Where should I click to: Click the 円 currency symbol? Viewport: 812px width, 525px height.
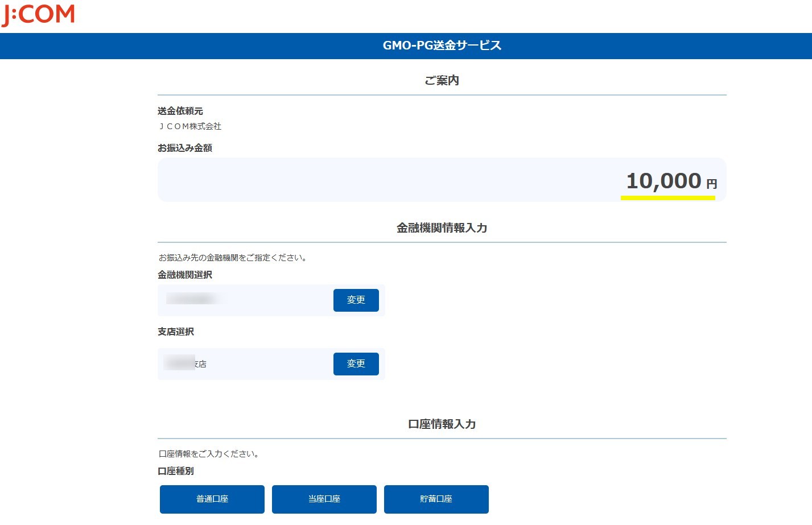[711, 184]
